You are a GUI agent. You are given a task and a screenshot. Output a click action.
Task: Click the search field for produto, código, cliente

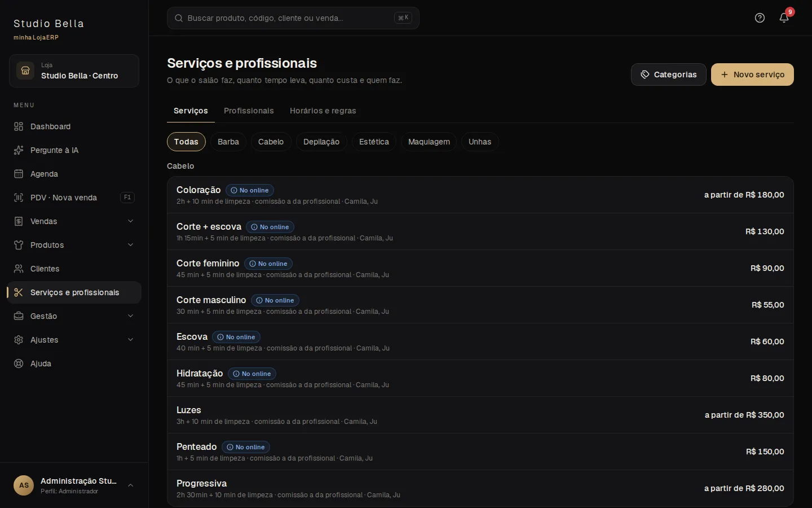[x=293, y=18]
